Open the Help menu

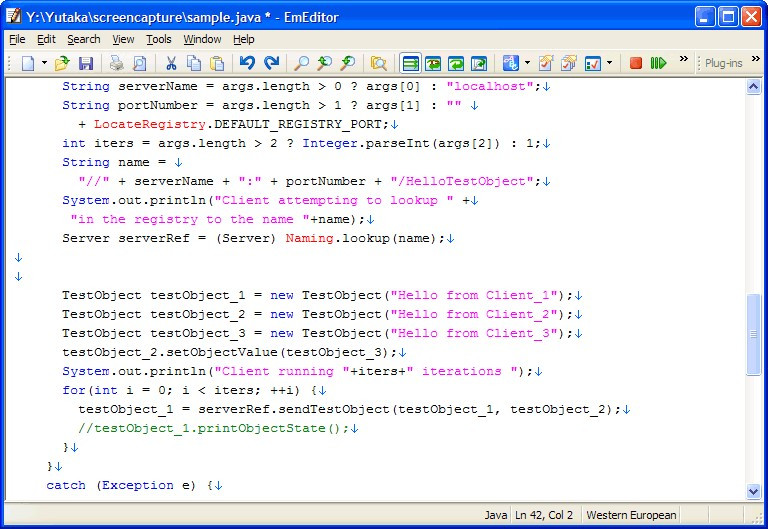pyautogui.click(x=243, y=39)
